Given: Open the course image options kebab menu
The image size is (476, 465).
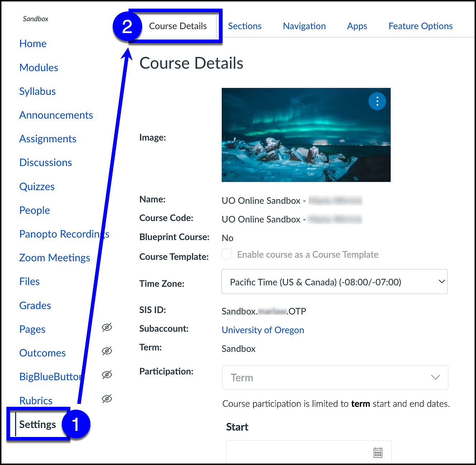Looking at the screenshot, I should tap(377, 101).
